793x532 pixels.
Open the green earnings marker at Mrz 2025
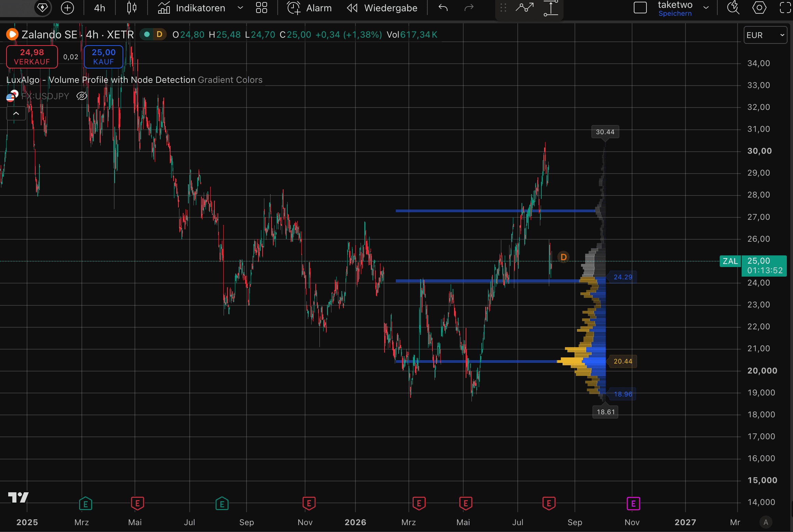[85, 504]
